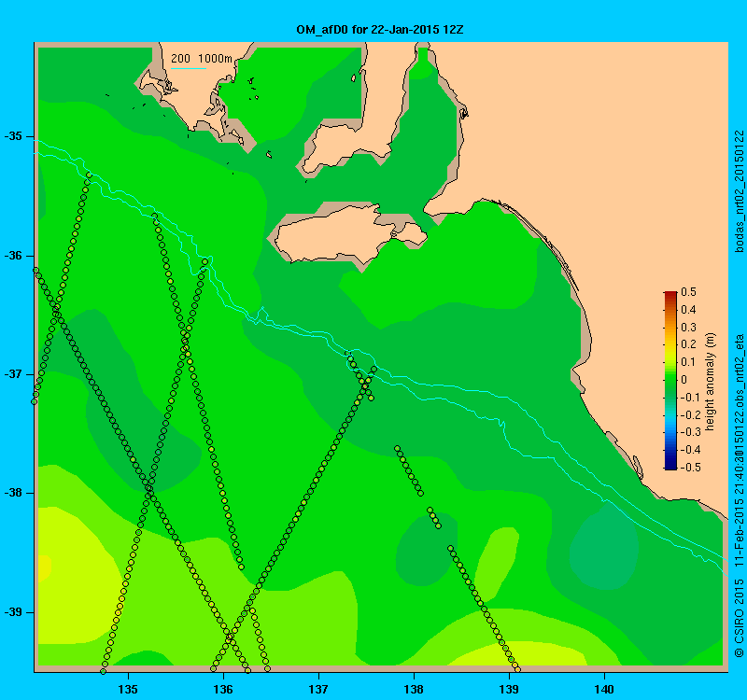The image size is (747, 700).
Task: Click the 'bodas_nrt02_20150122' vertical label
Action: click(740, 191)
